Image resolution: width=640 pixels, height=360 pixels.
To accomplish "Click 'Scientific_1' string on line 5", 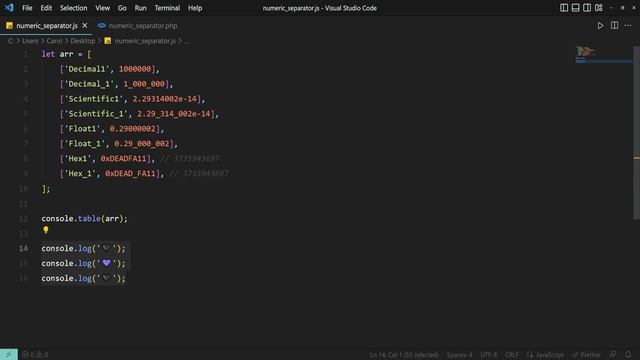I will (x=96, y=114).
